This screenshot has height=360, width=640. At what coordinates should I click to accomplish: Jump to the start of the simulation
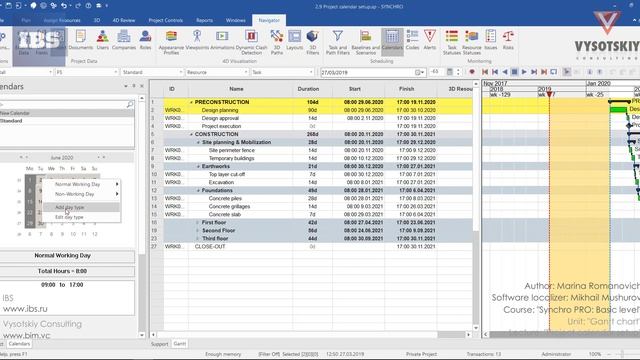click(x=485, y=72)
